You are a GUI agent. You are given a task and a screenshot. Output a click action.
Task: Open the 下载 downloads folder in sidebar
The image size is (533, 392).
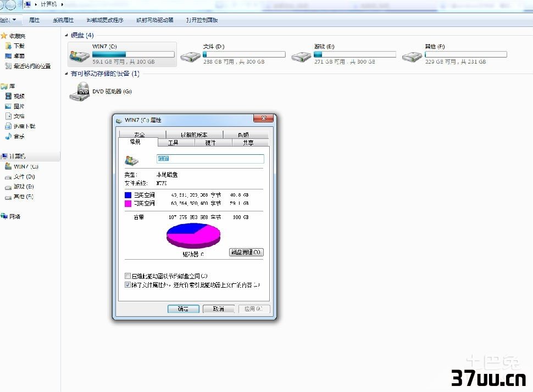pyautogui.click(x=15, y=46)
